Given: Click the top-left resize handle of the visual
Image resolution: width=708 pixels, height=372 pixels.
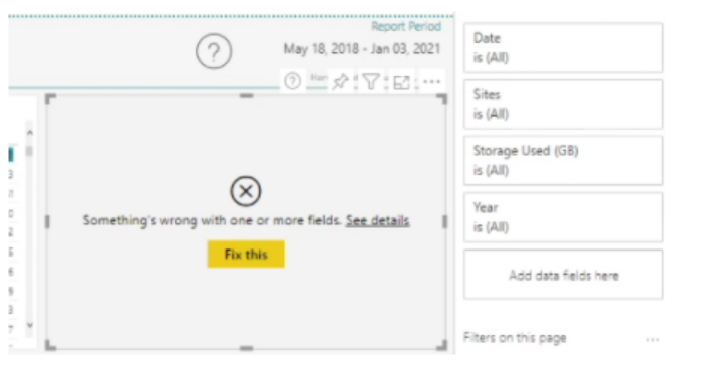Looking at the screenshot, I should click(x=50, y=99).
